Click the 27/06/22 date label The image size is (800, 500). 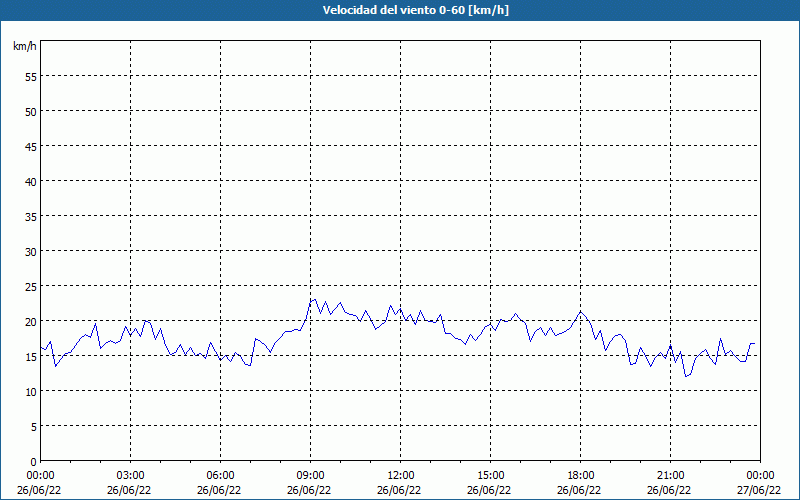(759, 490)
